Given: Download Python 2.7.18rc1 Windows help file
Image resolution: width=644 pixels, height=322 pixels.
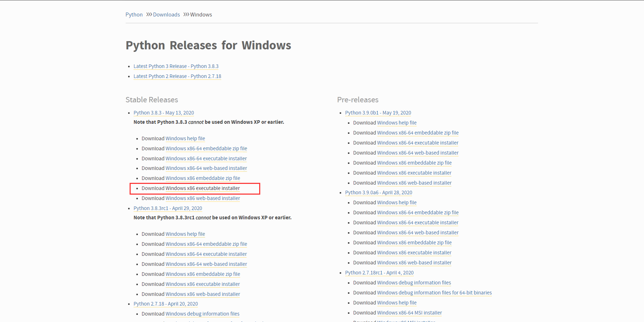Looking at the screenshot, I should click(x=397, y=303).
